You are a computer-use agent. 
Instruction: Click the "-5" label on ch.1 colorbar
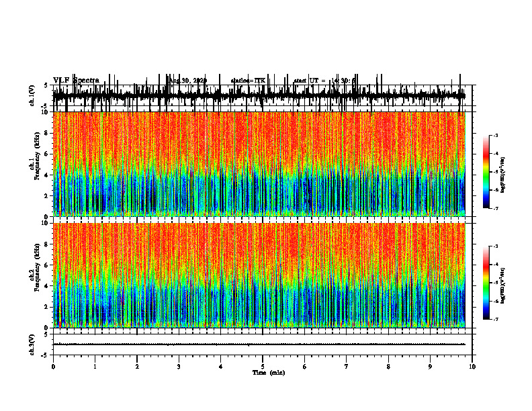click(x=496, y=172)
